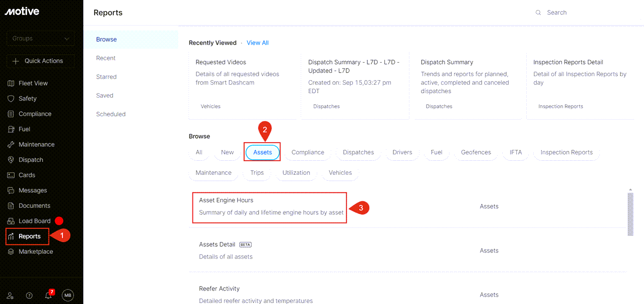Image resolution: width=644 pixels, height=304 pixels.
Task: Open Documents from the sidebar
Action: [34, 206]
